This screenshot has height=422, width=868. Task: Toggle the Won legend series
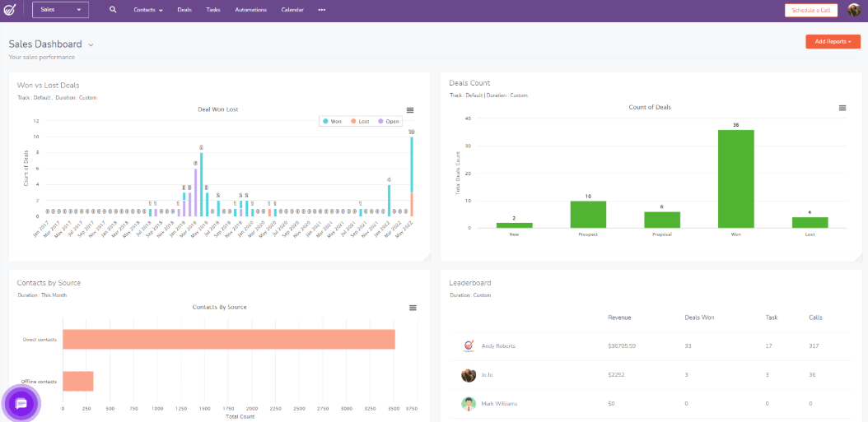(x=332, y=121)
